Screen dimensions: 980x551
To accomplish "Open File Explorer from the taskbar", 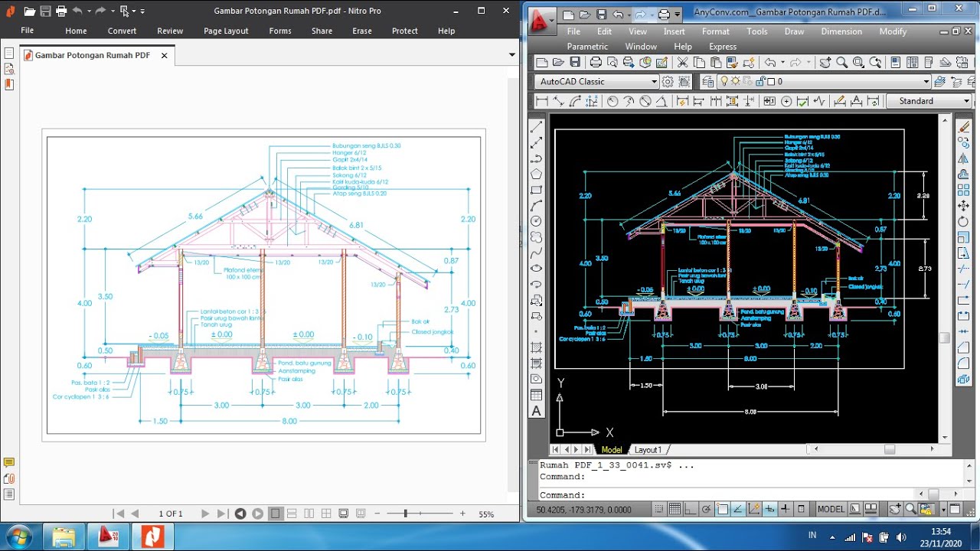I will coord(64,536).
